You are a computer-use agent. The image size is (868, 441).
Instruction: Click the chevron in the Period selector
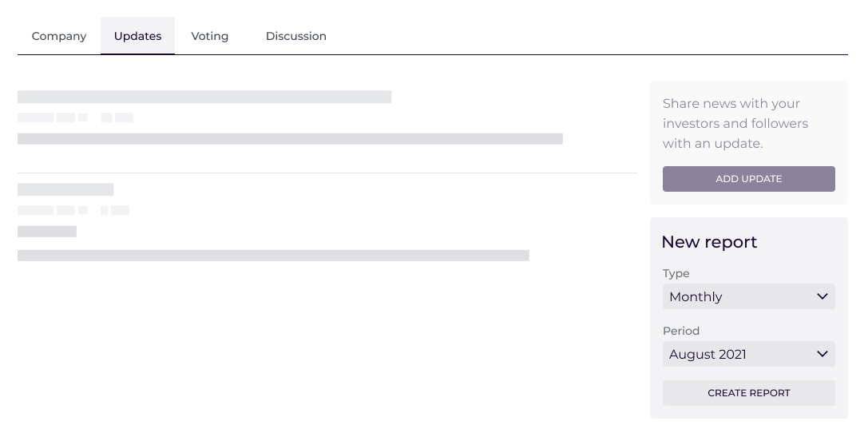(822, 354)
